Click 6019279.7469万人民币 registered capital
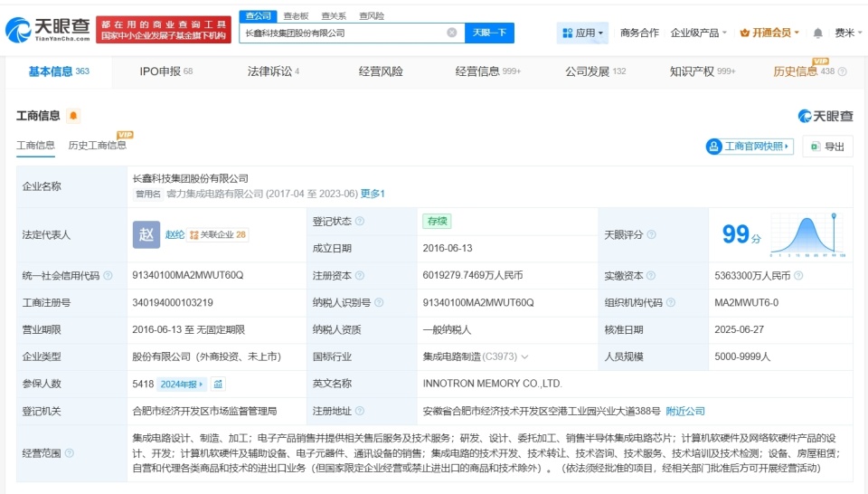This screenshot has width=868, height=494. (x=473, y=275)
